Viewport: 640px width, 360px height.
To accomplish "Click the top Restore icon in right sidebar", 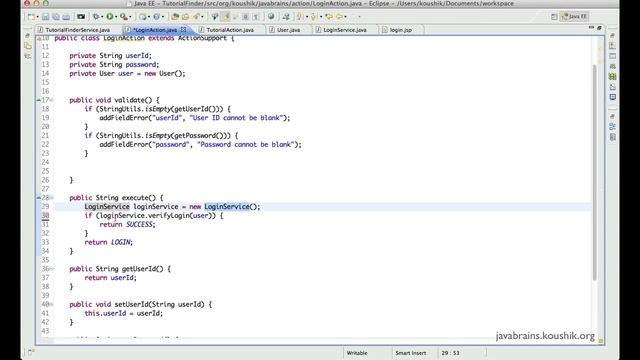I will [612, 36].
